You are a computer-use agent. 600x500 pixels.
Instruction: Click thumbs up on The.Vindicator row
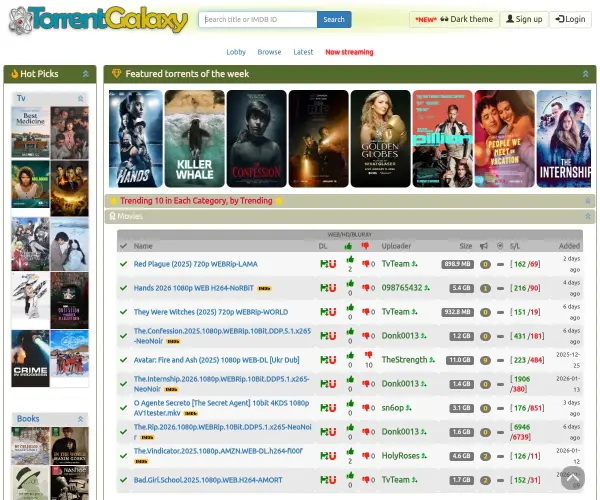(350, 452)
